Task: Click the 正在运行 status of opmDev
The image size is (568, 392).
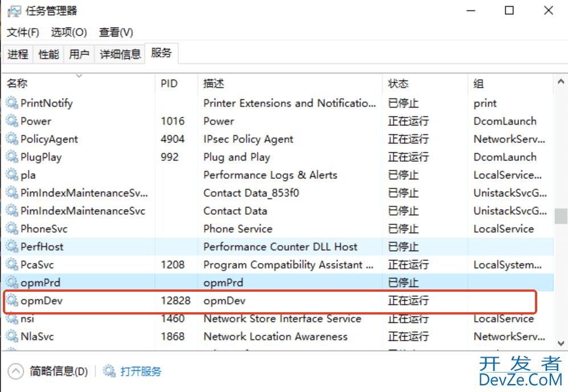Action: pos(408,301)
